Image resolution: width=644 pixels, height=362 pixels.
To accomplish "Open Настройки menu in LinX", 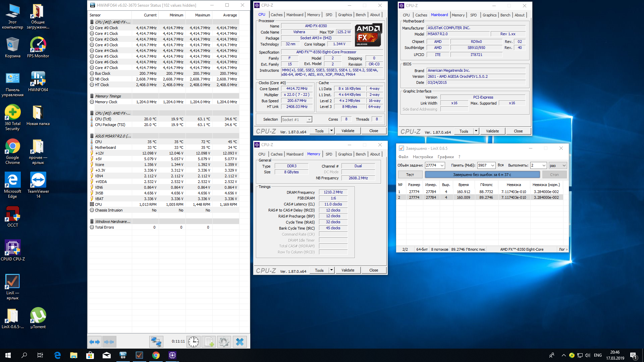I will [x=423, y=157].
